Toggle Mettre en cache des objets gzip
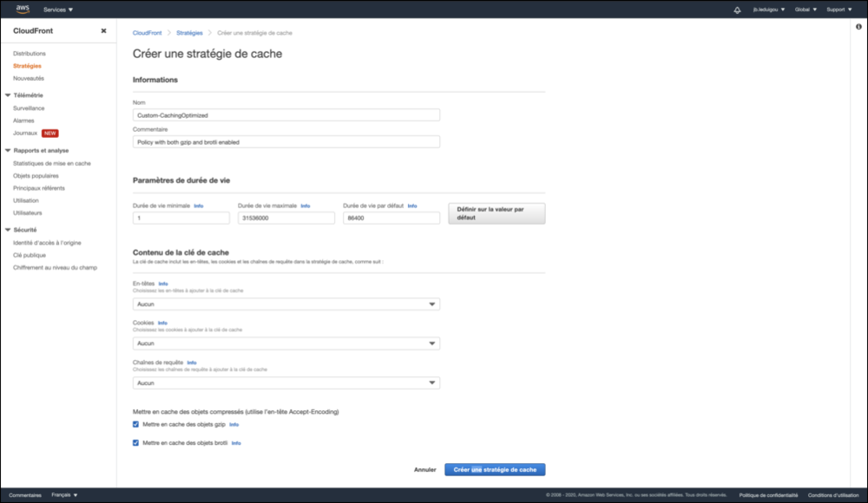This screenshot has height=503, width=868. (x=135, y=424)
